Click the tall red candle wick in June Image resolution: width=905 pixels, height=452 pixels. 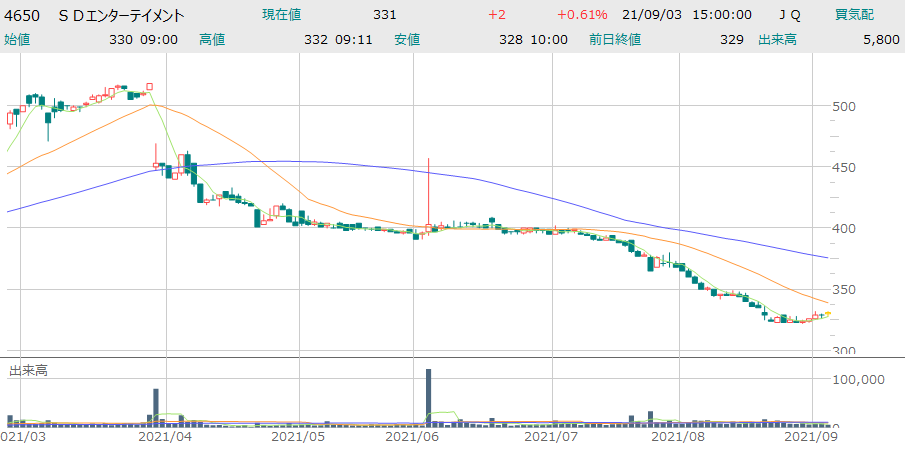coord(428,190)
